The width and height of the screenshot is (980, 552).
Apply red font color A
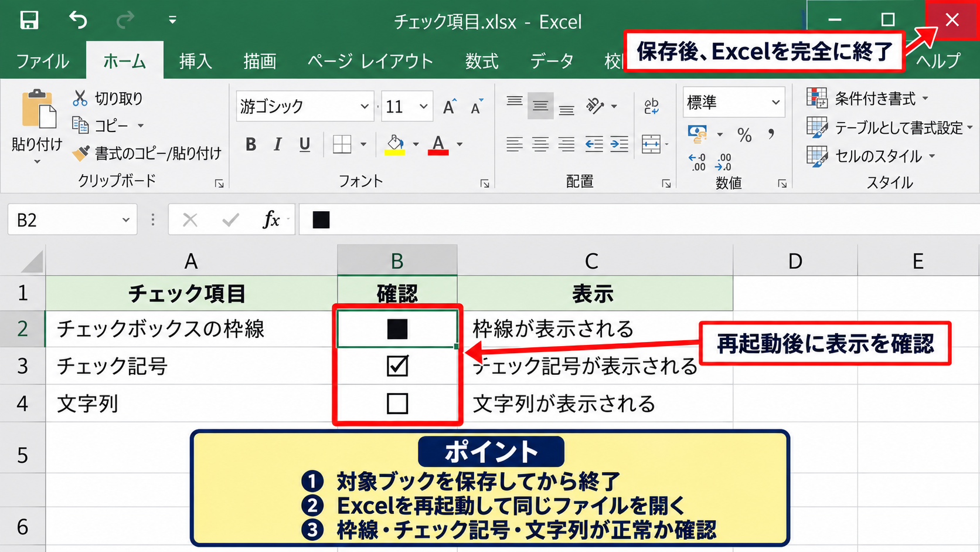click(438, 144)
